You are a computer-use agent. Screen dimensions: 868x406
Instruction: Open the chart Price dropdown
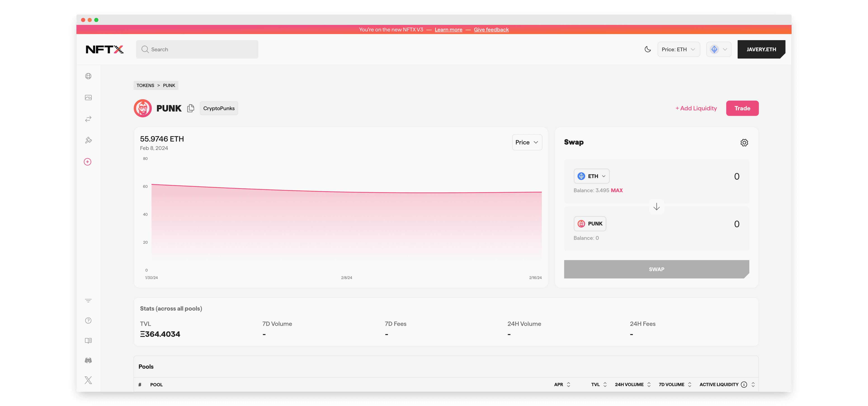pyautogui.click(x=527, y=142)
